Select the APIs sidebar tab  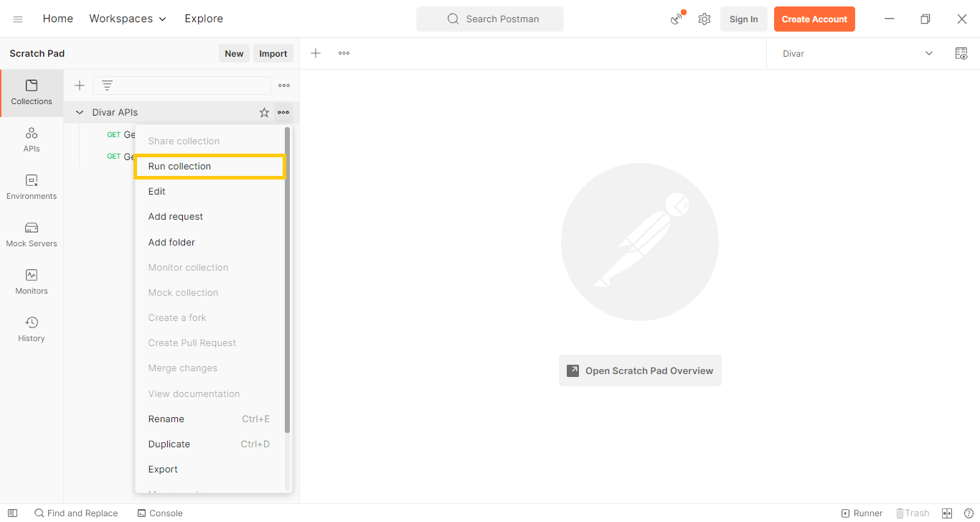32,141
